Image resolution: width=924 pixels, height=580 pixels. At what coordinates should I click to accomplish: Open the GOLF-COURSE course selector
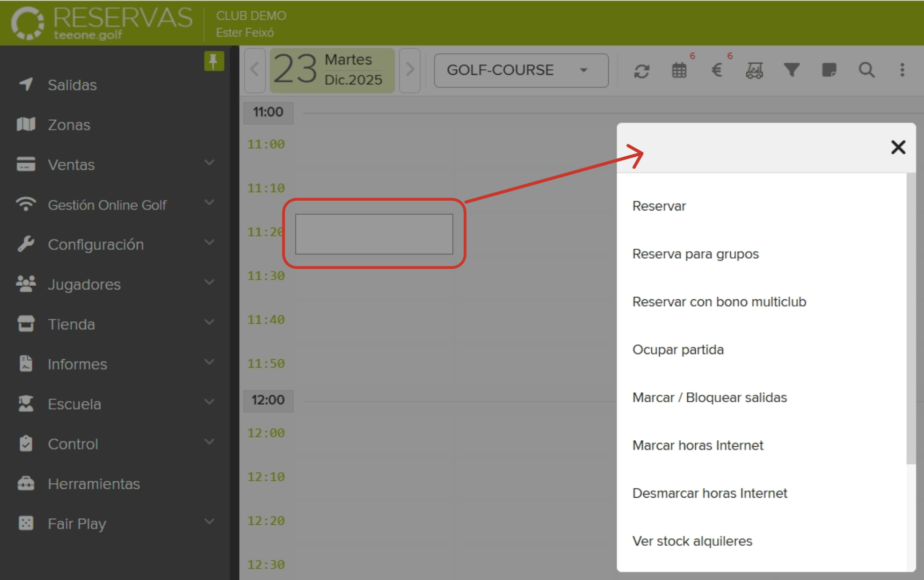[x=520, y=71]
